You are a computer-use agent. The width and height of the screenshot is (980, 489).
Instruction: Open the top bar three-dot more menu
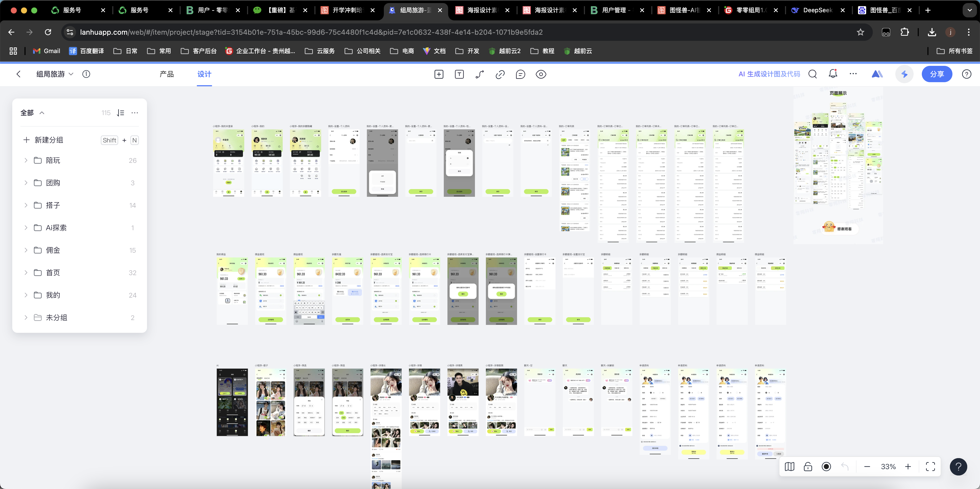[x=853, y=74]
